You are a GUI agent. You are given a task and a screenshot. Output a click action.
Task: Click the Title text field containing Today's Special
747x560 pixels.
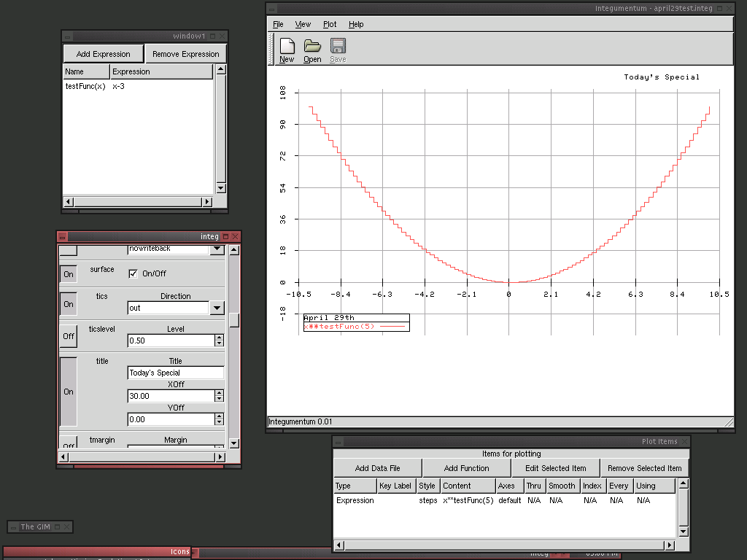tap(175, 373)
